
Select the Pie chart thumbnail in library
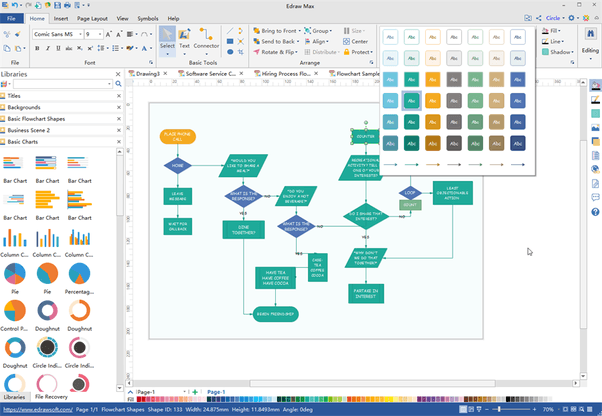[15, 273]
